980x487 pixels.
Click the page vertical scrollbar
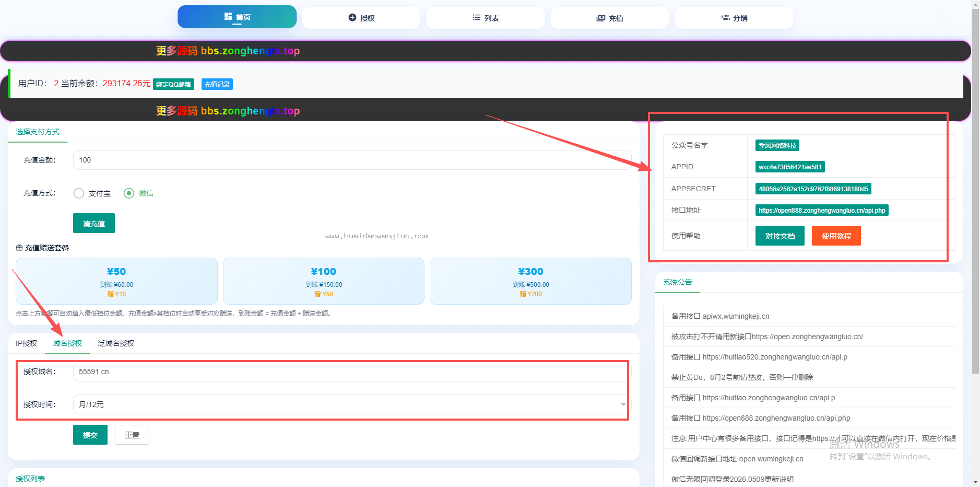coord(975,191)
